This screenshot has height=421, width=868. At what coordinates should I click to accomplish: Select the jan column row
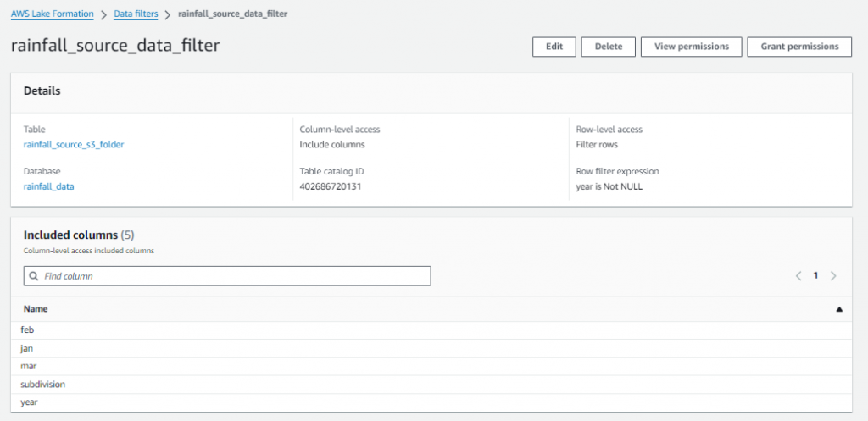point(28,348)
